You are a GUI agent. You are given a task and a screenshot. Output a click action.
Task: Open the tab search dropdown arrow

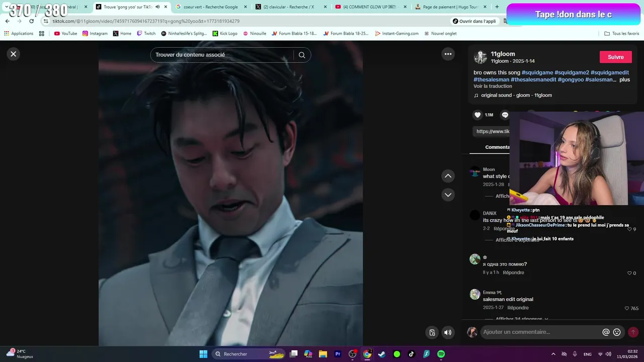pyautogui.click(x=7, y=7)
